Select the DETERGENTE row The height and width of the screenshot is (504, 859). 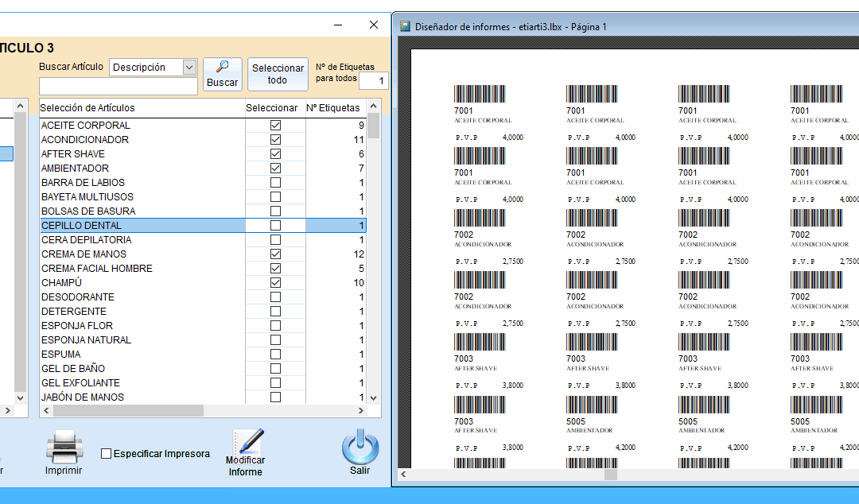[203, 311]
